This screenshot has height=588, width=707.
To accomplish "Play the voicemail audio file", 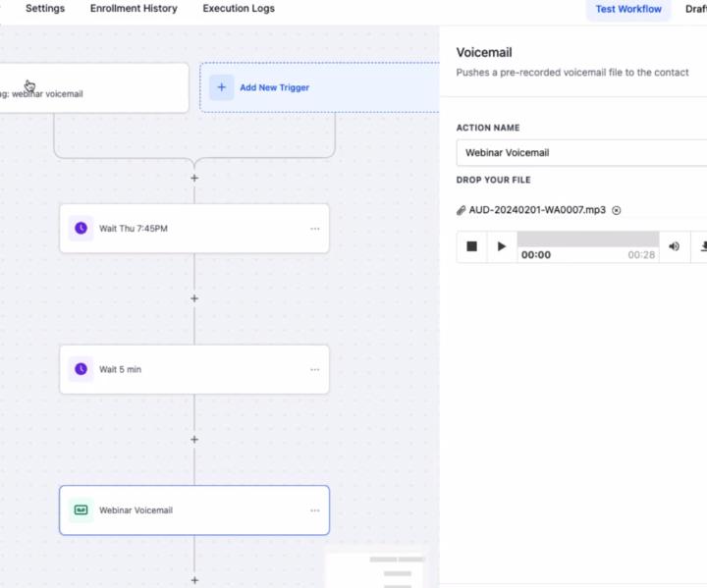I will pyautogui.click(x=502, y=246).
